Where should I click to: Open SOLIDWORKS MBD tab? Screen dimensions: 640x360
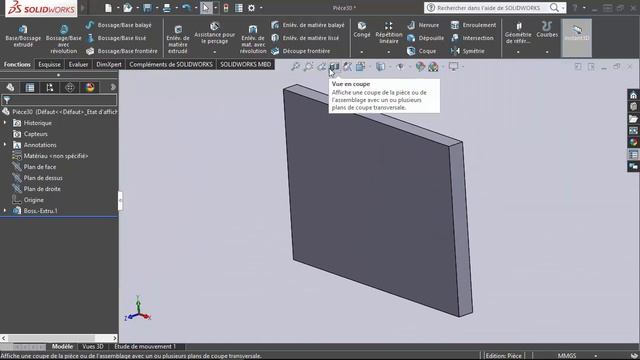tap(245, 64)
